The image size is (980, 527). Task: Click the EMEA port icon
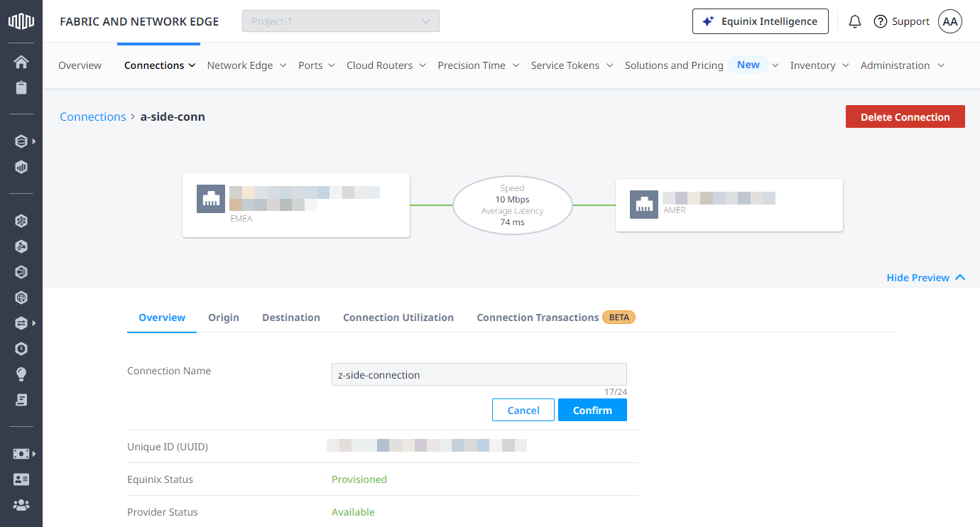coord(211,199)
